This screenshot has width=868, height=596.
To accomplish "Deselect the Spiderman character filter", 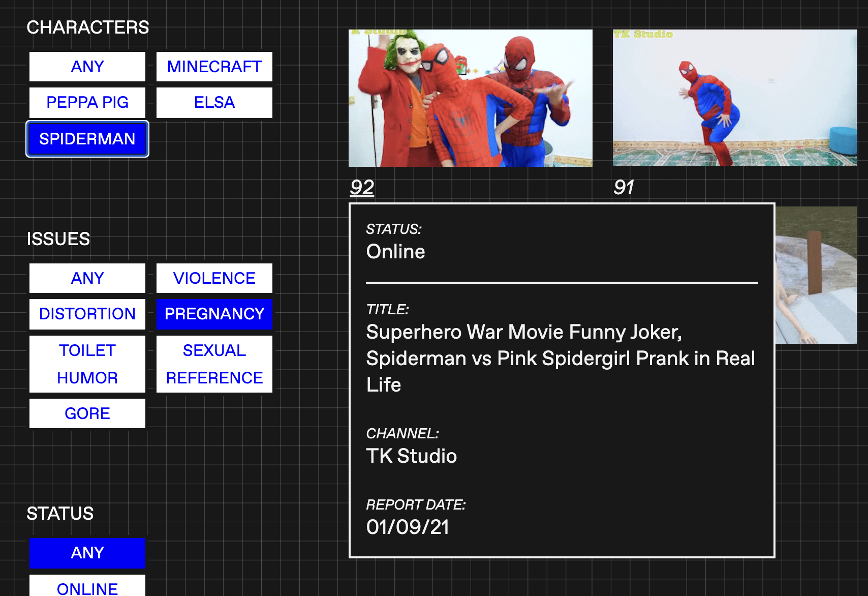I will tap(87, 139).
